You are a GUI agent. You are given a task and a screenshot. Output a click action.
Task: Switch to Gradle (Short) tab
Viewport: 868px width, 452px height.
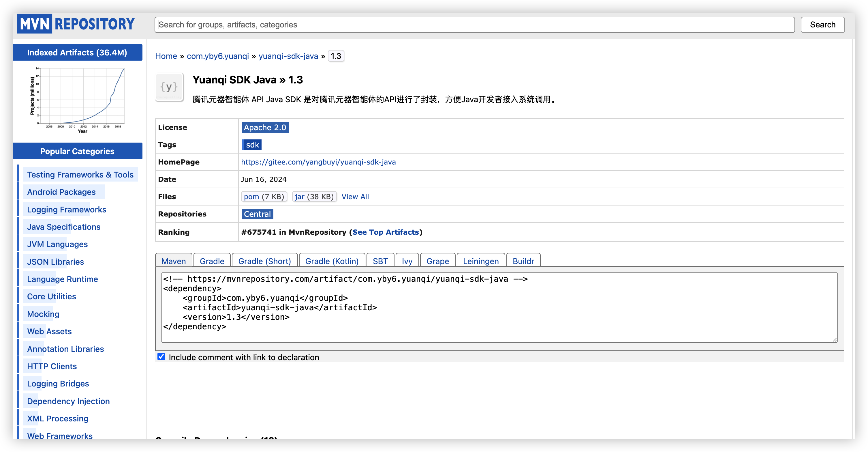264,261
